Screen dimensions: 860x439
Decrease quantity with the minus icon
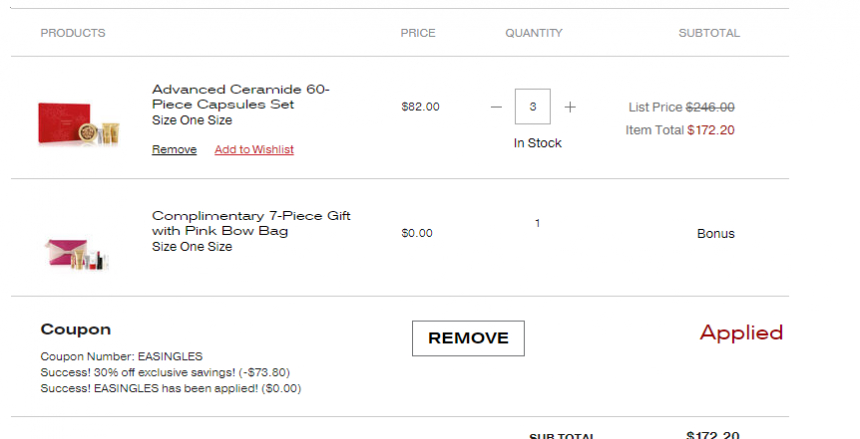tap(496, 107)
